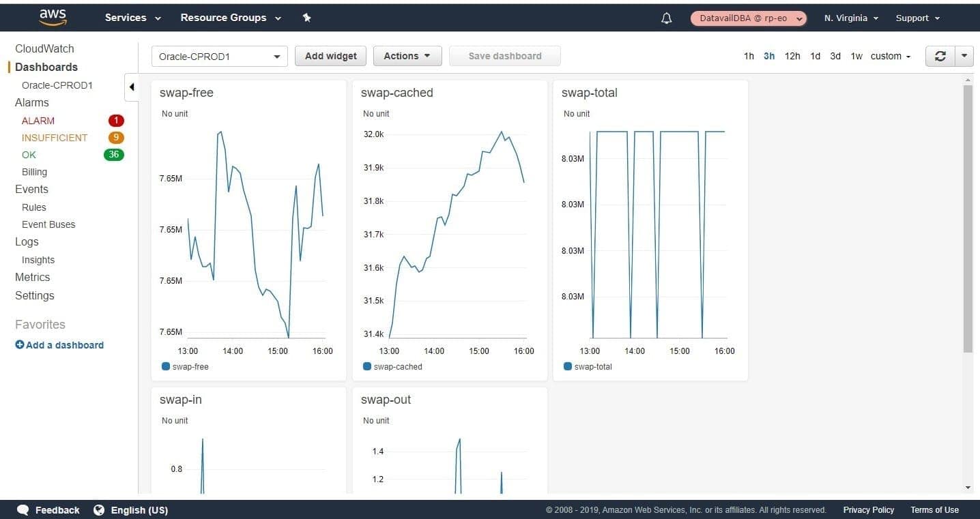Image resolution: width=980 pixels, height=519 pixels.
Task: Select the 3d time range
Action: click(835, 56)
